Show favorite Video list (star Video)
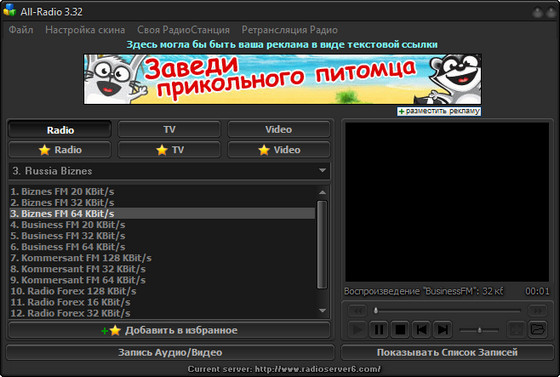 (279, 150)
